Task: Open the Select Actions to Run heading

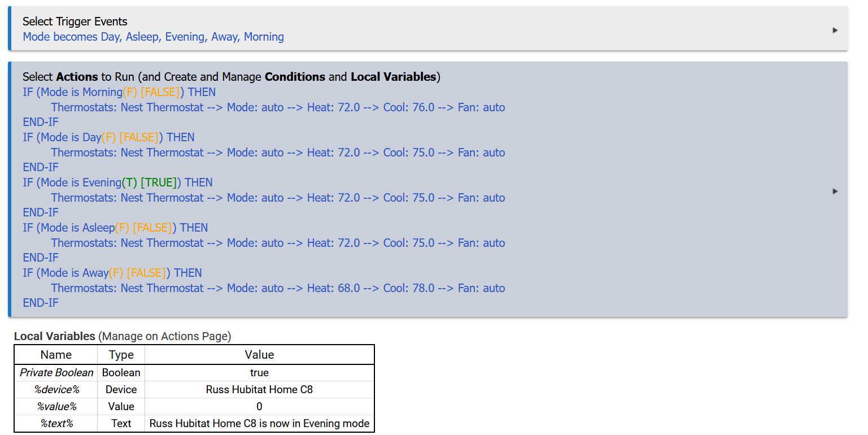Action: 232,77
